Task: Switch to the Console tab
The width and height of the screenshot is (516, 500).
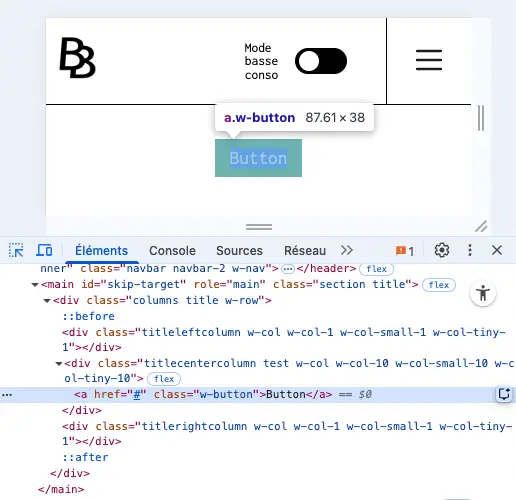Action: [x=172, y=251]
